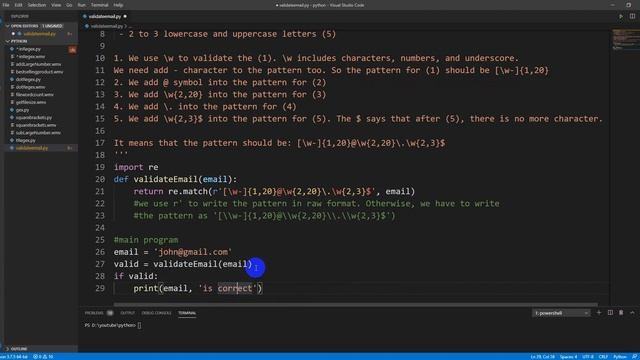This screenshot has width=640, height=360.
Task: Click the UTF-8 encoding indicator
Action: (588, 357)
